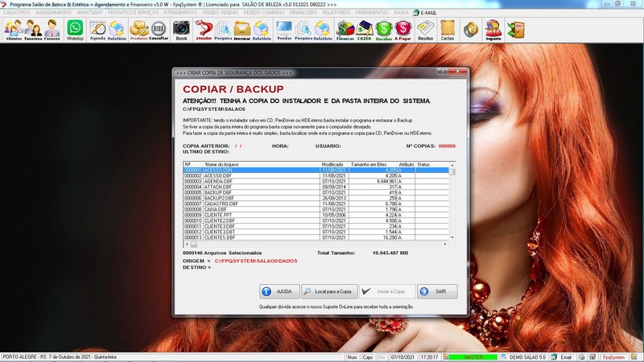Viewport: 644px width, 362px height.
Task: Open Relatório icon left of Finanças
Action: coord(323,30)
